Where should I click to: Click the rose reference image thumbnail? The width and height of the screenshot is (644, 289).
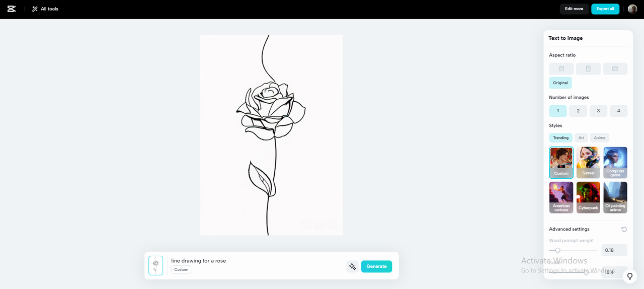(155, 265)
